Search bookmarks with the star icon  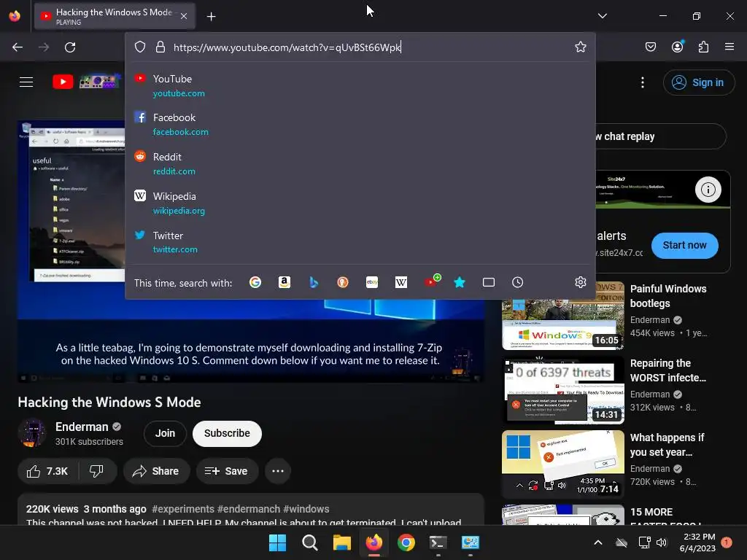pyautogui.click(x=460, y=282)
